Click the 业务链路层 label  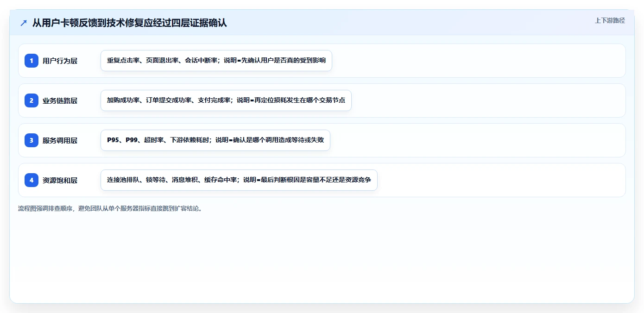(60, 100)
